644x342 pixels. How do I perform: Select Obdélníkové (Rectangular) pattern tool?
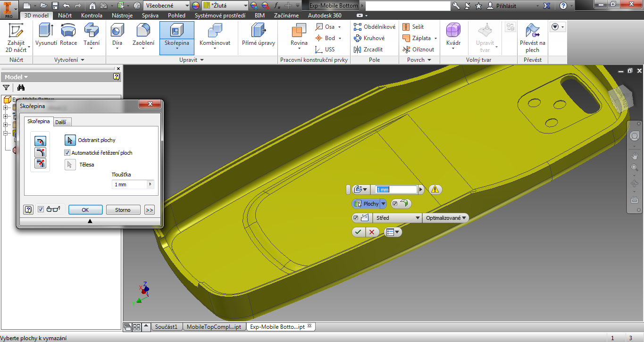[x=375, y=27]
